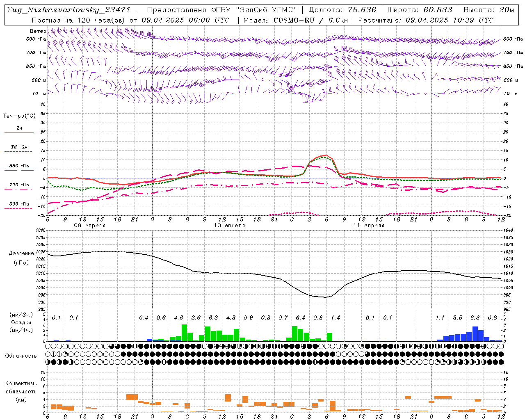This screenshot has width=525, height=420.
Task: Click the '(мм/3ч.)' unit label
Action: coord(21,315)
